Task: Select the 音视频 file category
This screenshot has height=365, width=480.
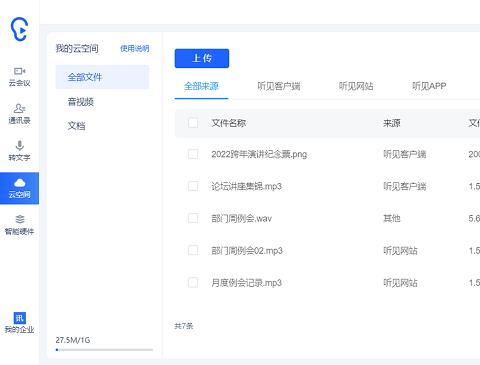Action: [81, 102]
